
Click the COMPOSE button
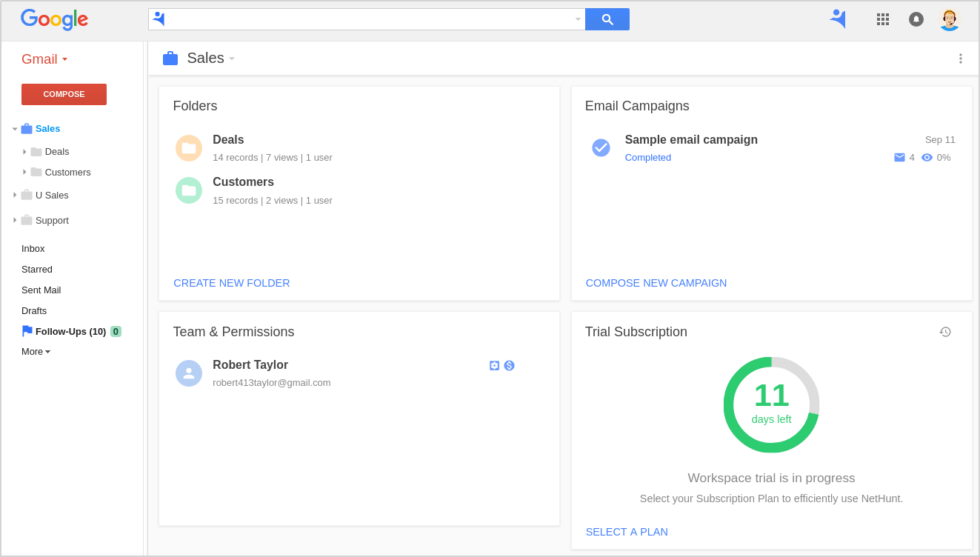(64, 94)
